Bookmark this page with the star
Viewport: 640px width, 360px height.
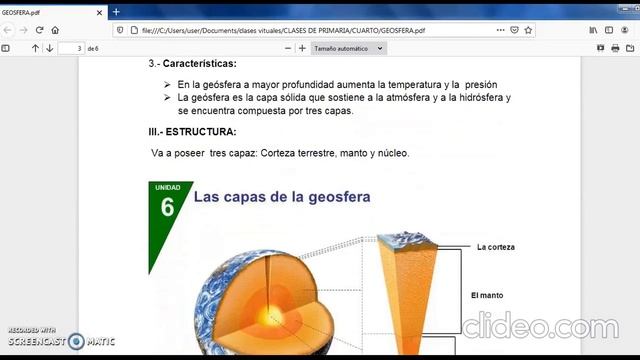tap(528, 30)
